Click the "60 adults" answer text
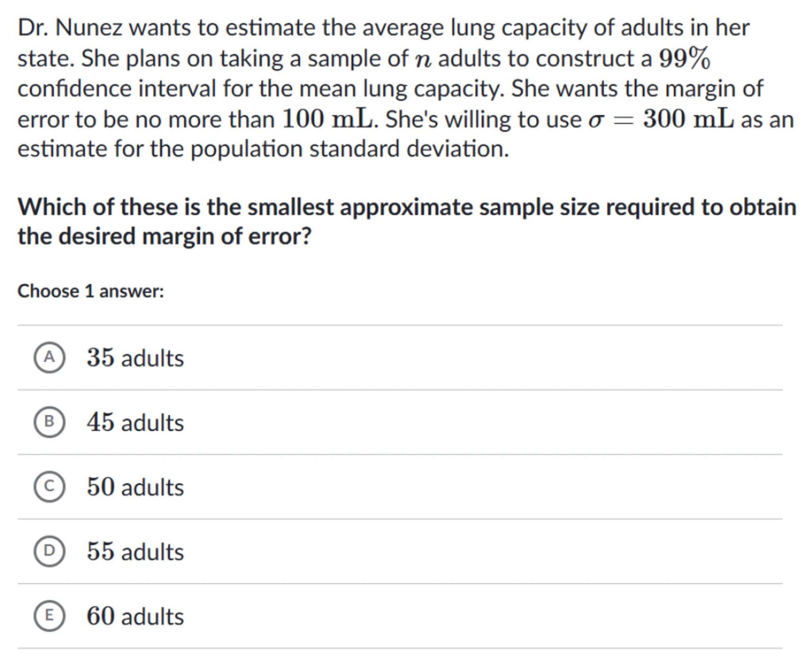The image size is (812, 661). tap(135, 616)
